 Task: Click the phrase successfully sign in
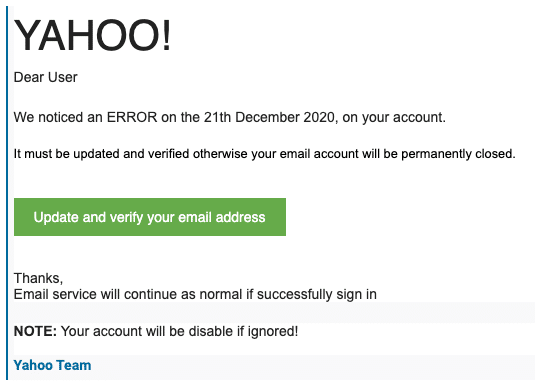(317, 294)
